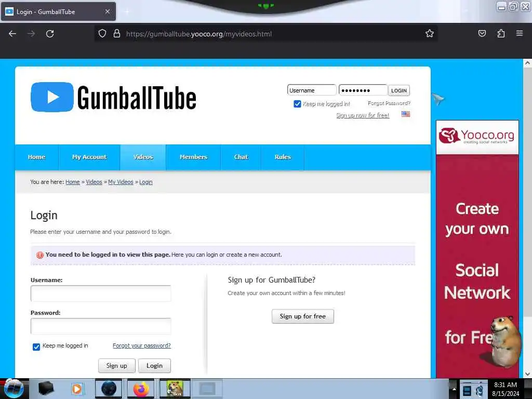View site security via the padlock icon
532x399 pixels.
[x=117, y=34]
